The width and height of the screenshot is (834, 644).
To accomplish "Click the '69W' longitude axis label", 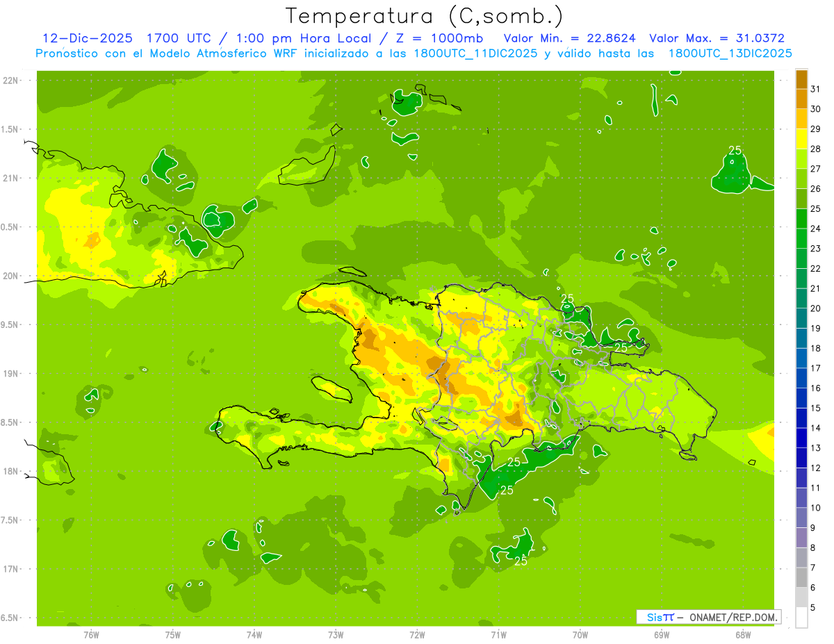I will [662, 635].
